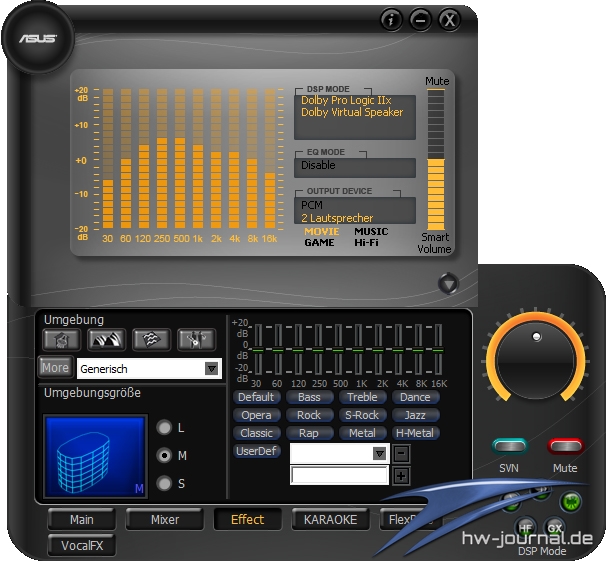Viewport: 606px width, 562px height.
Task: Click the Dolby Pro Logic IIx text
Action: pos(346,100)
